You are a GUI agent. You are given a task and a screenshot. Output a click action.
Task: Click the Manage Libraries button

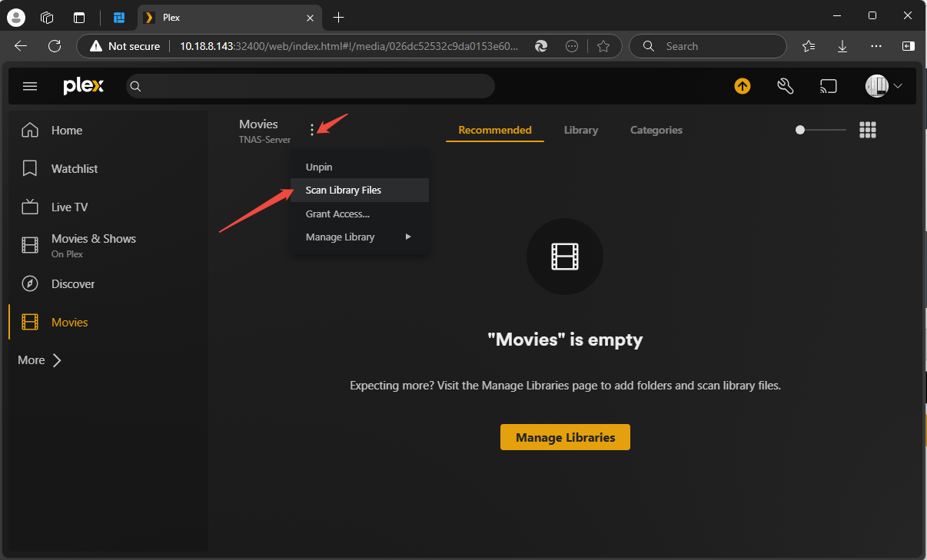coord(565,437)
